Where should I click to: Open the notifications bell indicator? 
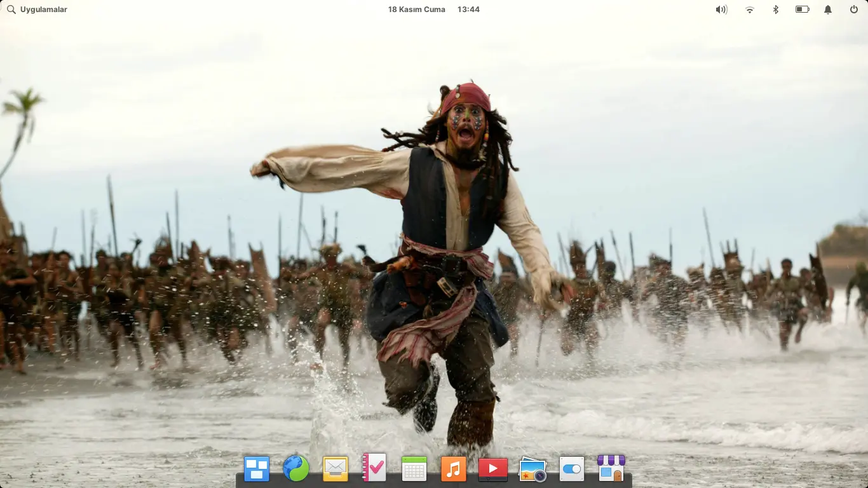click(x=828, y=10)
